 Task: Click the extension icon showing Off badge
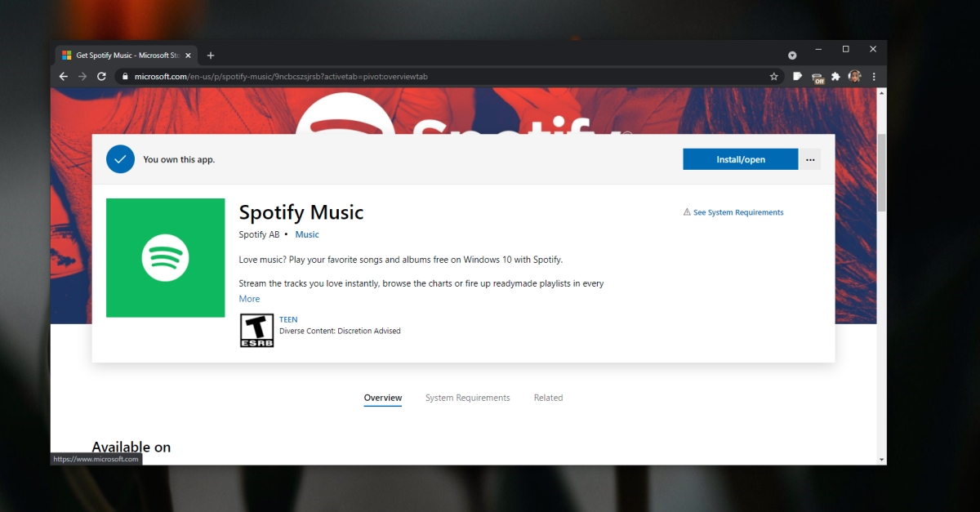pos(817,76)
